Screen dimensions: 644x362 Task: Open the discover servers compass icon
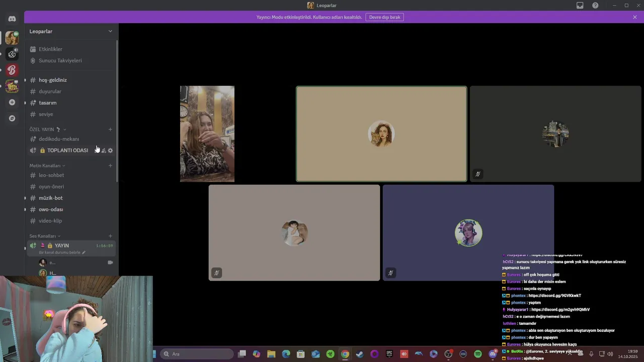12,119
